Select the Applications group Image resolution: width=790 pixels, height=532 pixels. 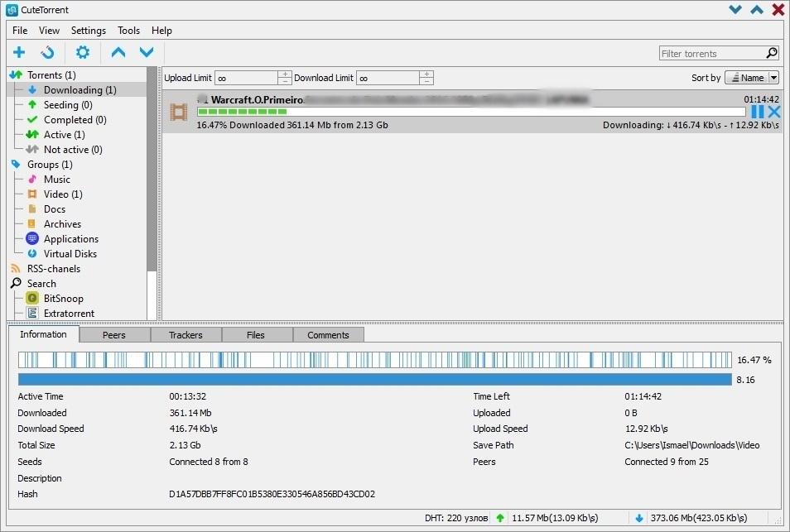[70, 239]
